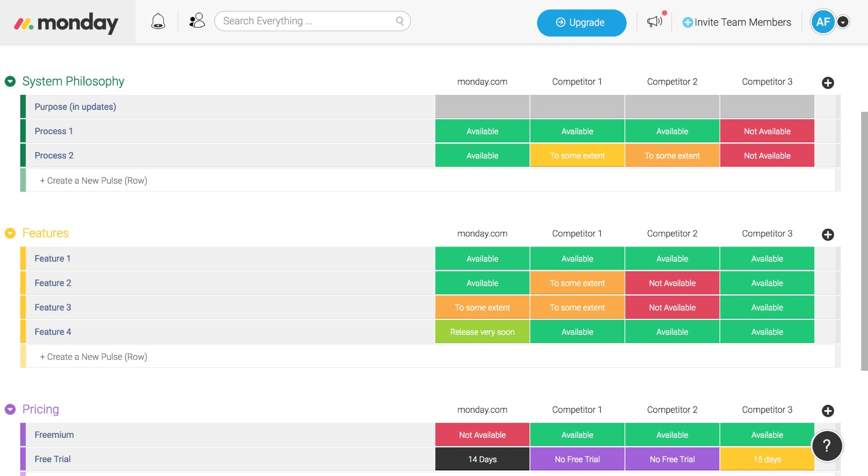This screenshot has height=476, width=868.
Task: Create a new pulse in Features
Action: tap(430, 357)
